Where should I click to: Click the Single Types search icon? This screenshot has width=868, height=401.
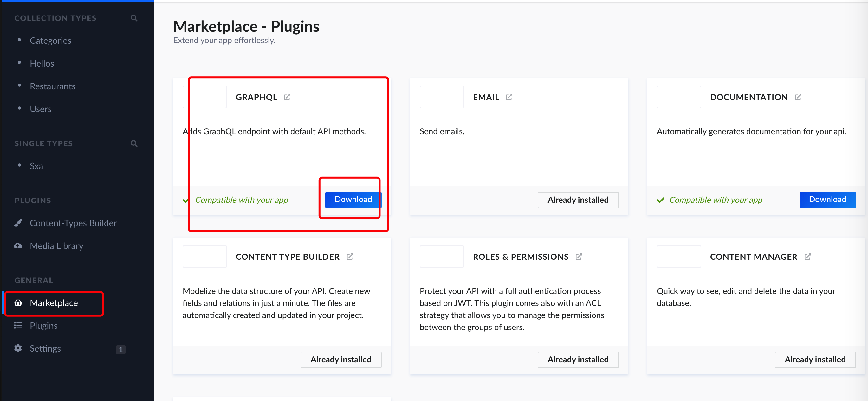(134, 143)
